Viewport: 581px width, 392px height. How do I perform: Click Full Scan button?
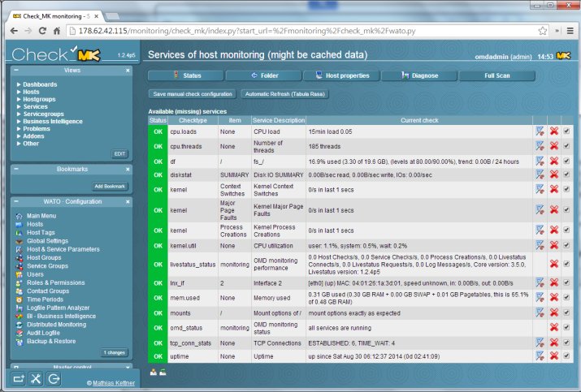pos(496,75)
